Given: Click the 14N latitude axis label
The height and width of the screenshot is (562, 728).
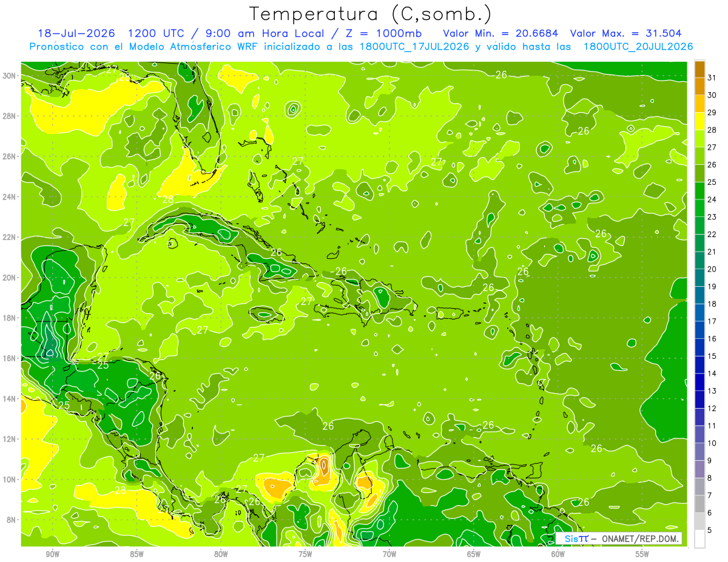Looking at the screenshot, I should 9,398.
